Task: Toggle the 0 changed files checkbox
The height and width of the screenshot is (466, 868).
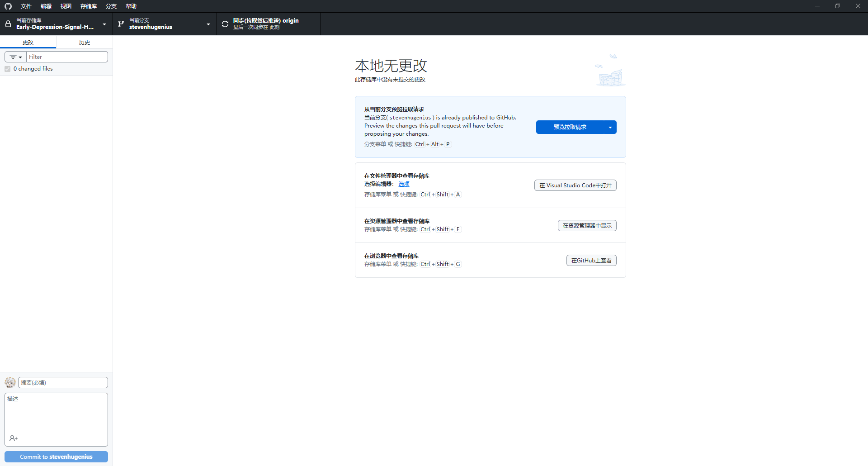Action: click(8, 69)
